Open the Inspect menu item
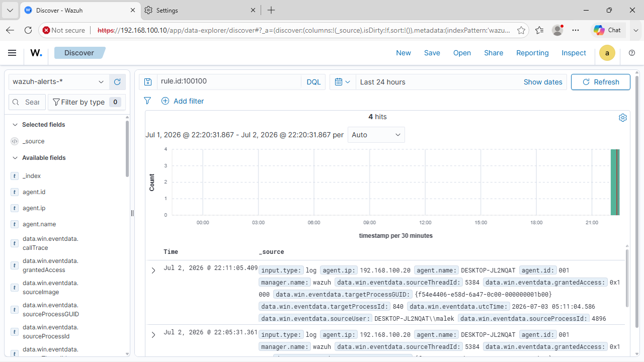 (574, 53)
